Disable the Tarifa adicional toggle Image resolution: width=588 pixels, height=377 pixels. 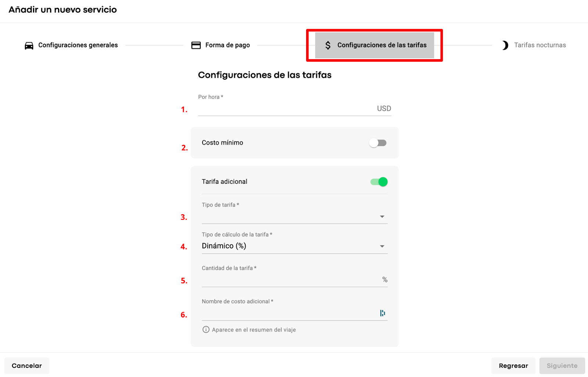point(379,182)
